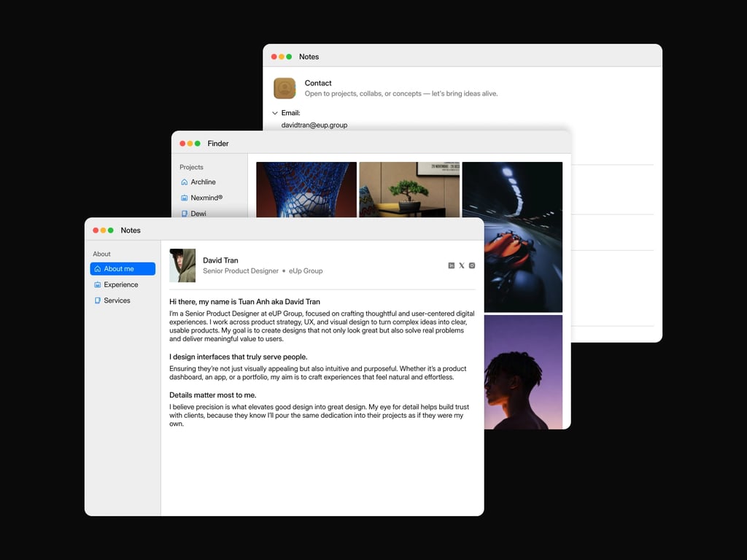The height and width of the screenshot is (560, 747).
Task: Minimize the front Notes window
Action: click(104, 230)
